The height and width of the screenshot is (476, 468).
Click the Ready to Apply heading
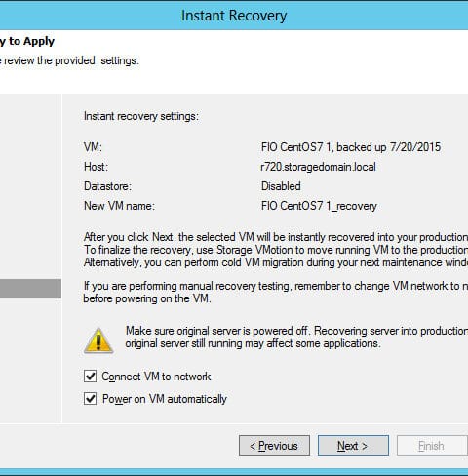27,41
